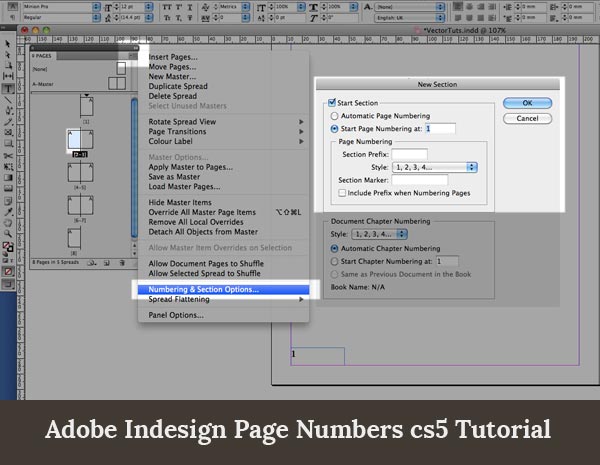Click Apply None red slash icon
The image size is (600, 465).
(x=8, y=272)
